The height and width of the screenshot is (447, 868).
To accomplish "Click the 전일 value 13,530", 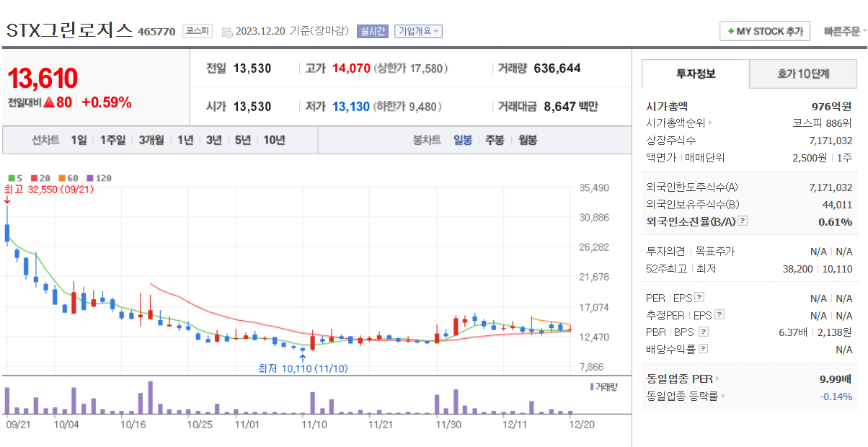I will pyautogui.click(x=253, y=68).
